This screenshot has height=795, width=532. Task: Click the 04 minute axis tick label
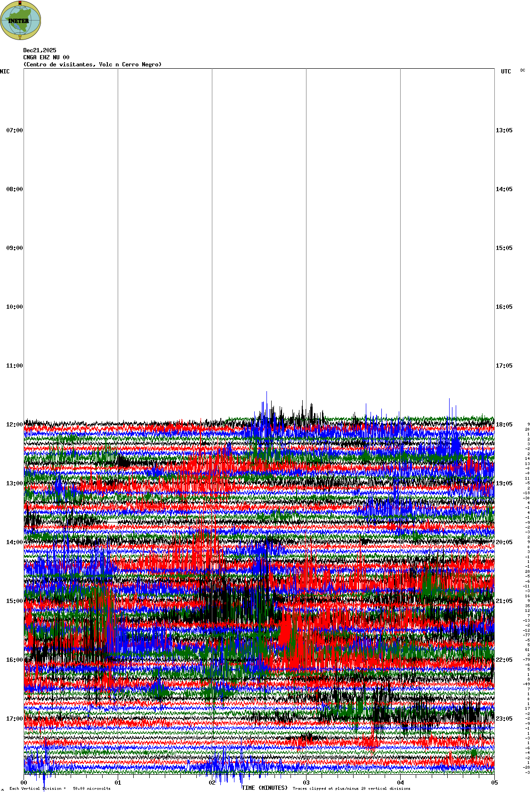pos(401,783)
